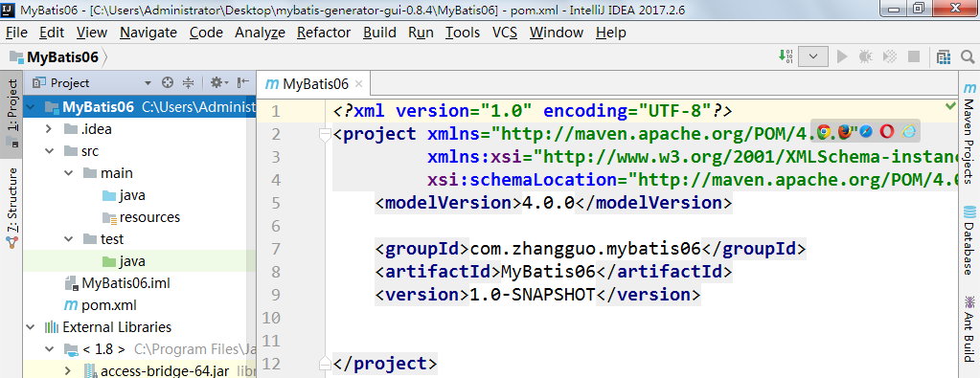Open the Edit menu
Viewport: 980px width, 378px height.
[52, 33]
